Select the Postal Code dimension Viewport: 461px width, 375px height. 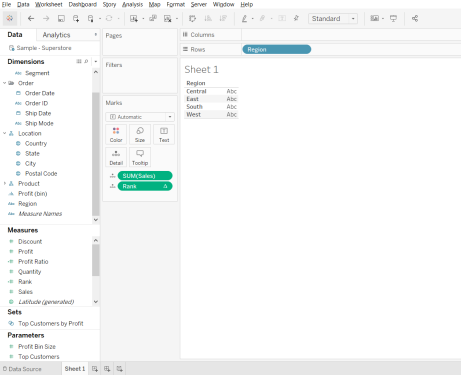[x=41, y=173]
